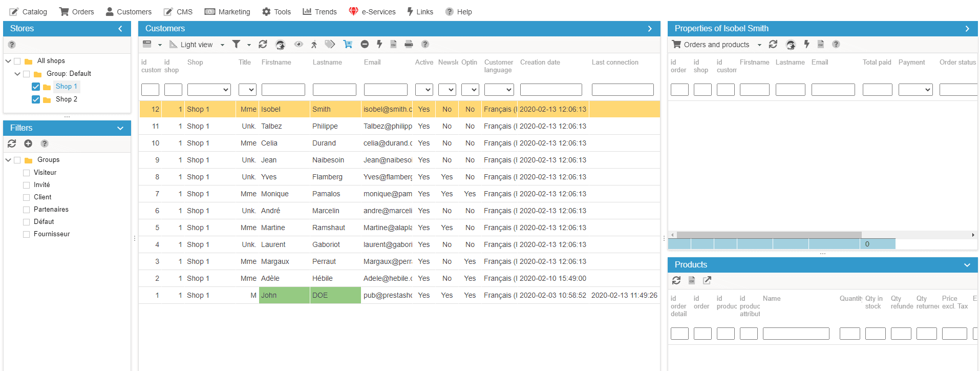Refresh the Customers grid
980x371 pixels.
click(263, 45)
